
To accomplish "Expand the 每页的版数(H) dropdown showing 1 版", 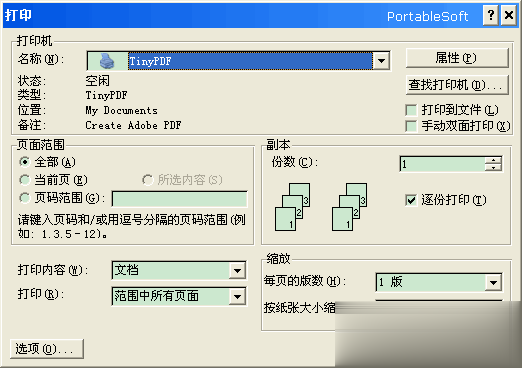I will coord(493,283).
